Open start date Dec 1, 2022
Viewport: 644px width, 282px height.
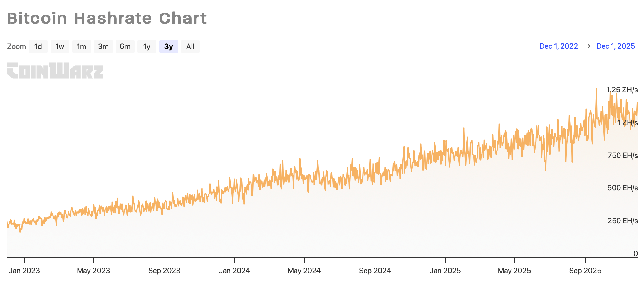coord(558,46)
